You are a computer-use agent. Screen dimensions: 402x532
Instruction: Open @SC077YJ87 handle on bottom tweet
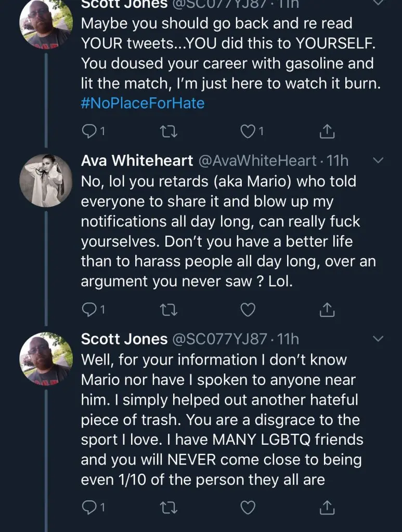[x=219, y=339]
